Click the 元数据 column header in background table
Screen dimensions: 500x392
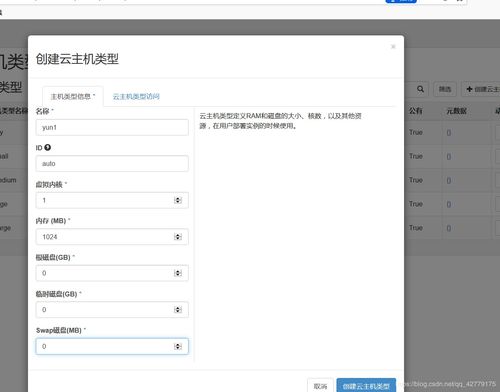click(x=456, y=111)
